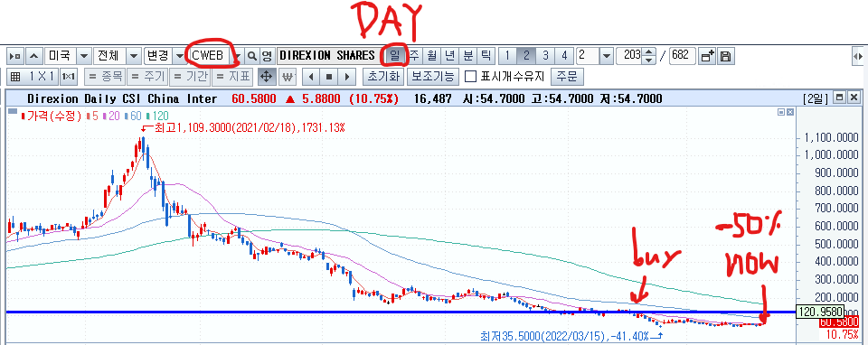Toggle the 영 English-name button
868x345 pixels.
pyautogui.click(x=267, y=55)
